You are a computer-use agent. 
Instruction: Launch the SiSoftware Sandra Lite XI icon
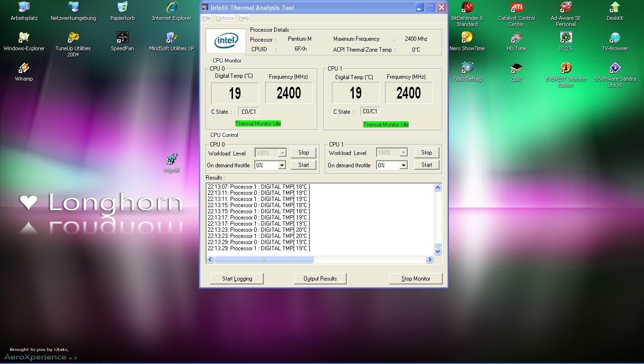(x=615, y=75)
